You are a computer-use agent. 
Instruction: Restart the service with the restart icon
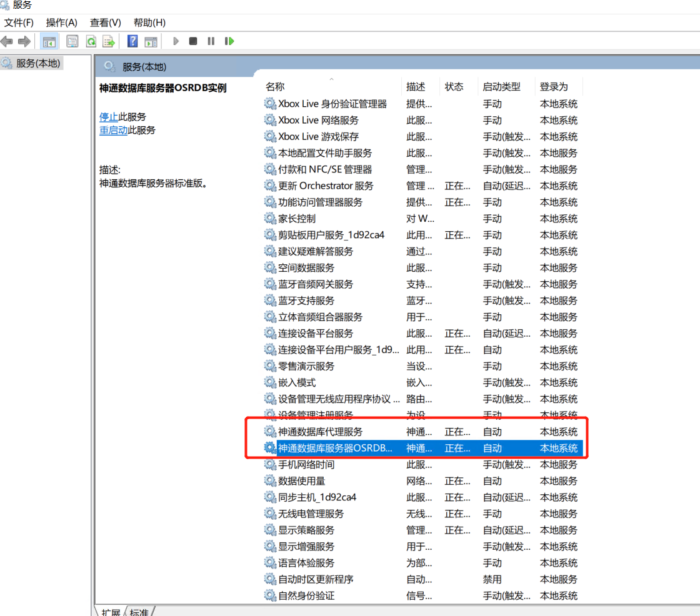(229, 41)
